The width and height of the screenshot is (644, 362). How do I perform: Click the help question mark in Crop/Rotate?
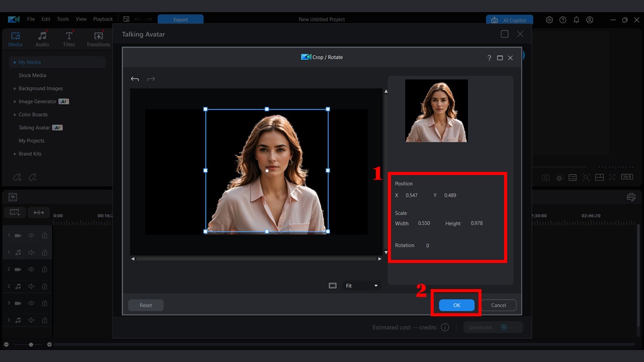489,58
